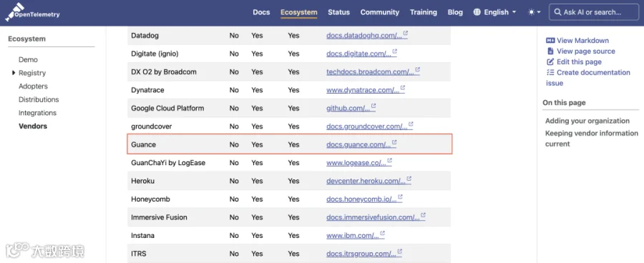Viewport: 644px width, 263px height.
Task: Jump to Adding your organization section
Action: tap(587, 121)
